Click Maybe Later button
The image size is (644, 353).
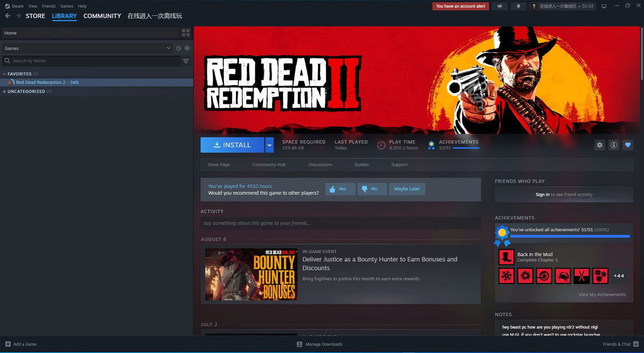[x=407, y=189]
